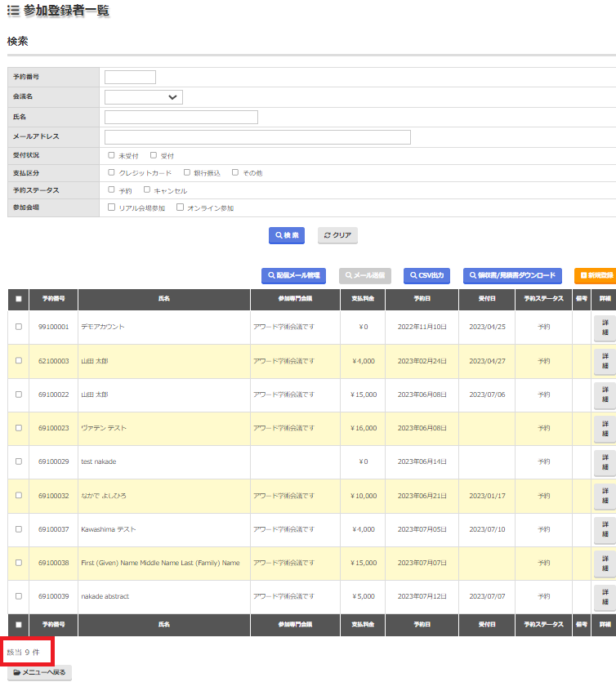Focus the メールアドレス text field
The image size is (616, 682).
[x=257, y=137]
